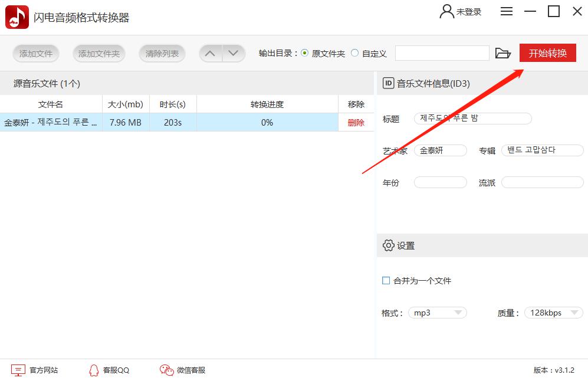
Task: Click the 未登录 user account icon
Action: click(x=446, y=11)
